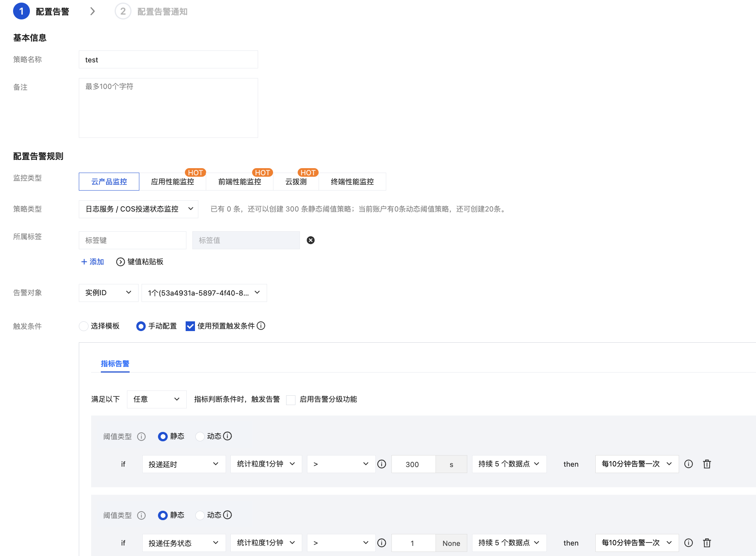The image size is (756, 556).
Task: Click info icon after 每10分钟告警一次 in first rule
Action: 688,464
